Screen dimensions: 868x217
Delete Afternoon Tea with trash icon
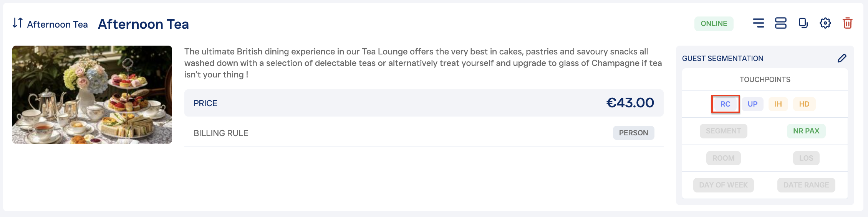click(847, 23)
